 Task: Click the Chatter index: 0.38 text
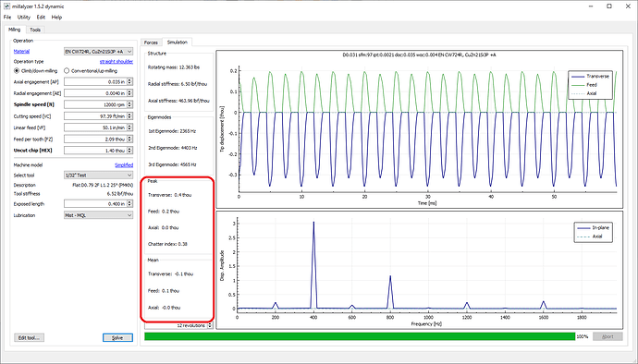(x=167, y=244)
